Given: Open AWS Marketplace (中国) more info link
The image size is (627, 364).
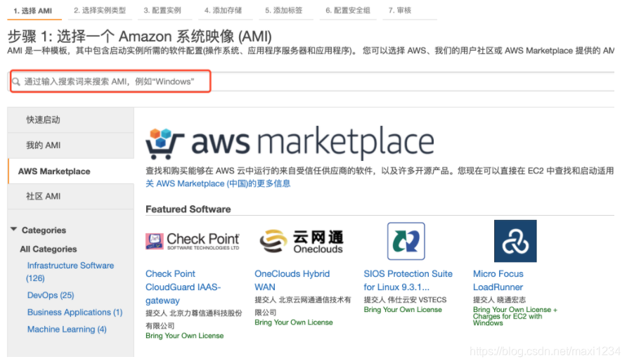Looking at the screenshot, I should pyautogui.click(x=218, y=184).
